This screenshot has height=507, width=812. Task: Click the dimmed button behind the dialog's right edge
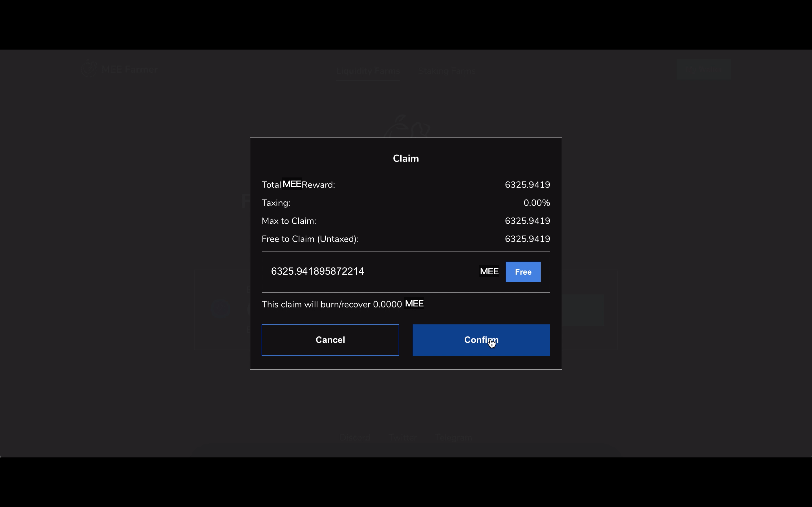tap(583, 310)
